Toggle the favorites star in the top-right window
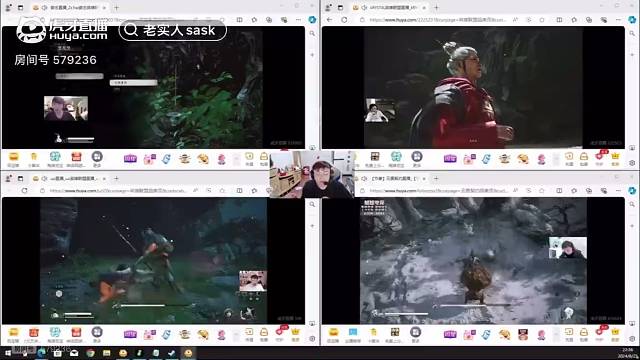The width and height of the screenshot is (640, 360). (x=542, y=20)
